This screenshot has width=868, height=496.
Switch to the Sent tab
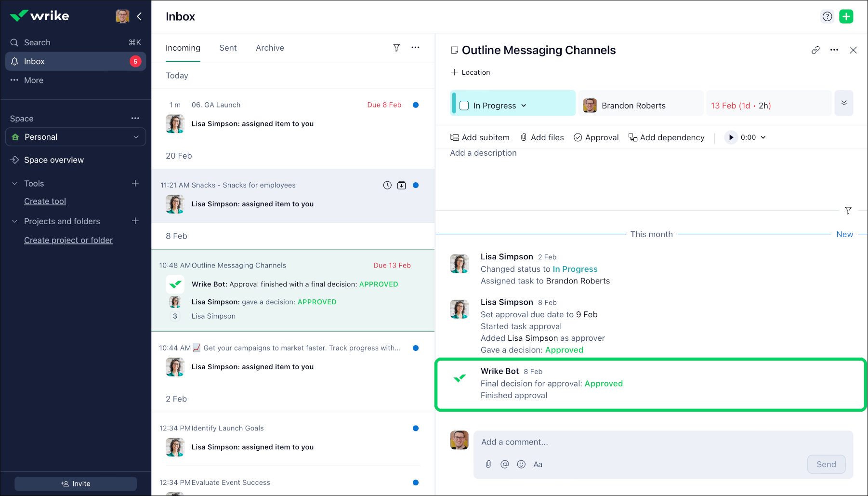pos(228,48)
